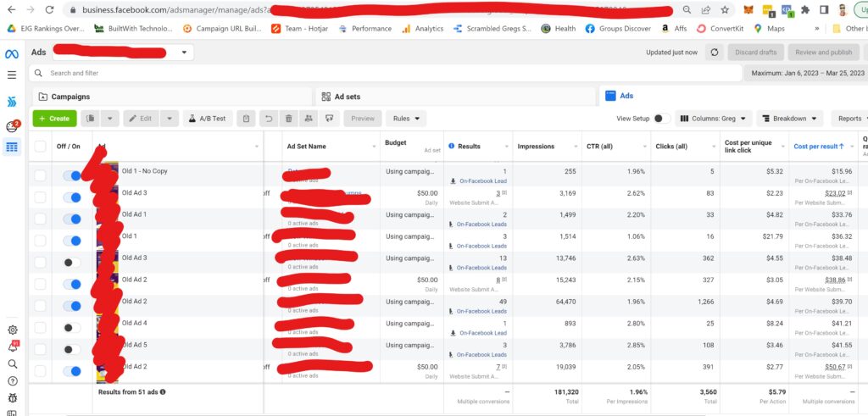Enable the Old Ad 5 ad switch
Viewport: 868px width, 416px height.
[72, 350]
